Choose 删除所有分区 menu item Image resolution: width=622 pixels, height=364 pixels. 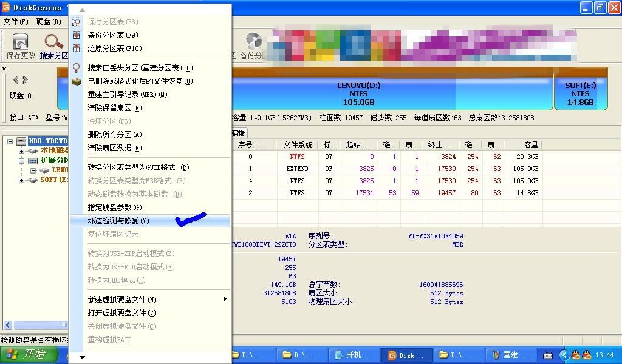pos(150,135)
